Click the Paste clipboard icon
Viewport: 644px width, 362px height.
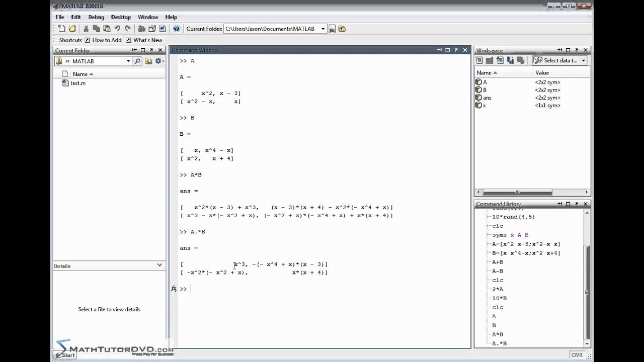107,29
